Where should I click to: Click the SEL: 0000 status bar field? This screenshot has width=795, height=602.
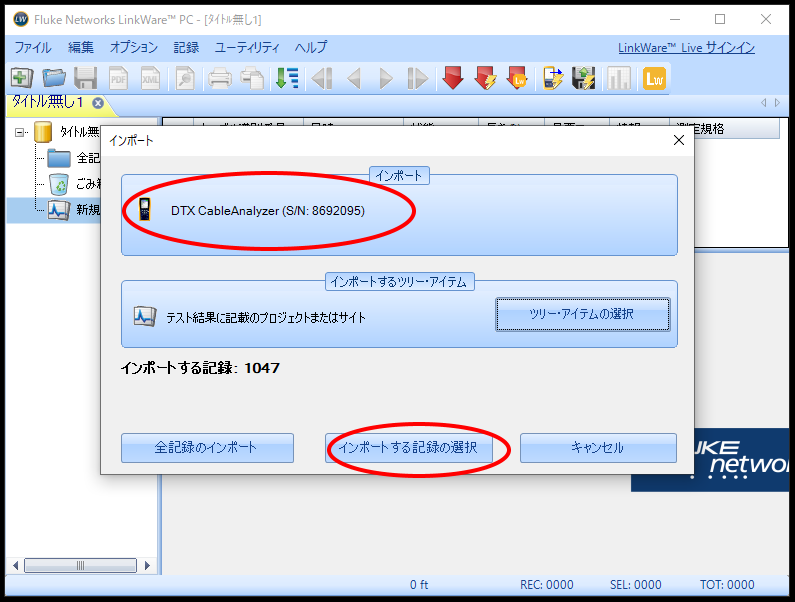click(x=635, y=585)
